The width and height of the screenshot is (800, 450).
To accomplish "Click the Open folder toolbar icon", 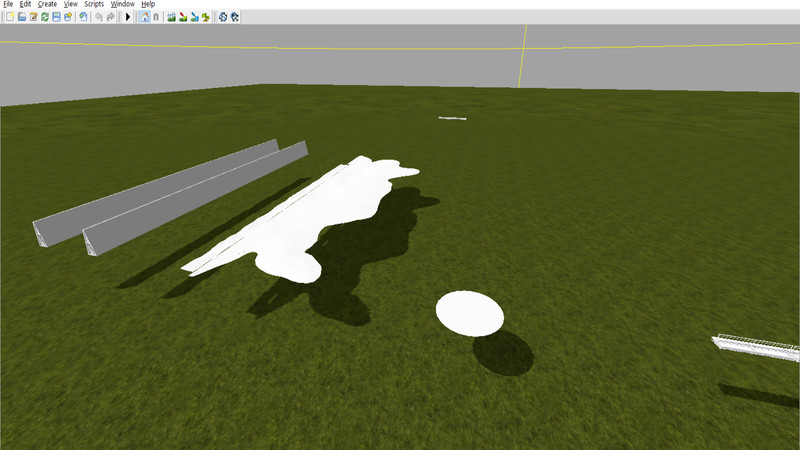I will tap(22, 17).
